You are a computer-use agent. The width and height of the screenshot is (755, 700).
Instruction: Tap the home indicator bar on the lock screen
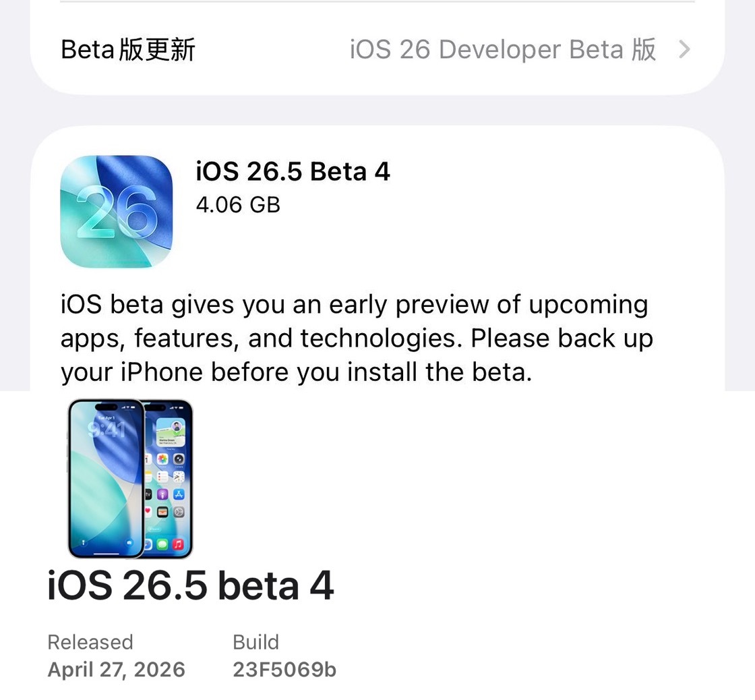tap(106, 554)
